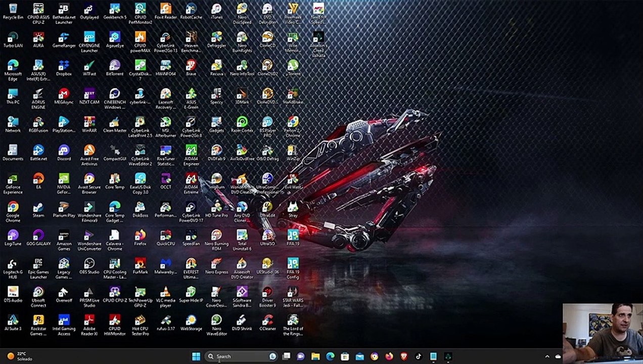Open TechPowerUp GPU-Z shortcut

click(x=140, y=297)
